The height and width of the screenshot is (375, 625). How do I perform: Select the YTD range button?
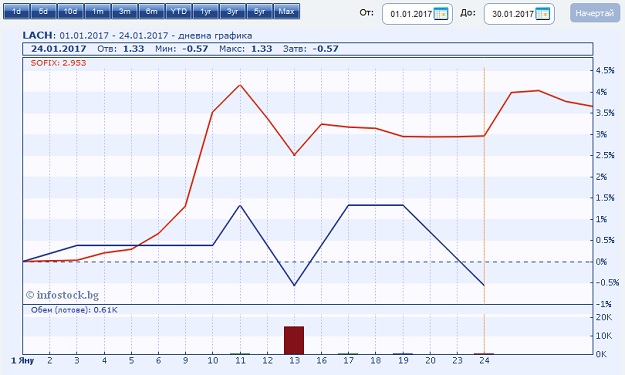179,12
